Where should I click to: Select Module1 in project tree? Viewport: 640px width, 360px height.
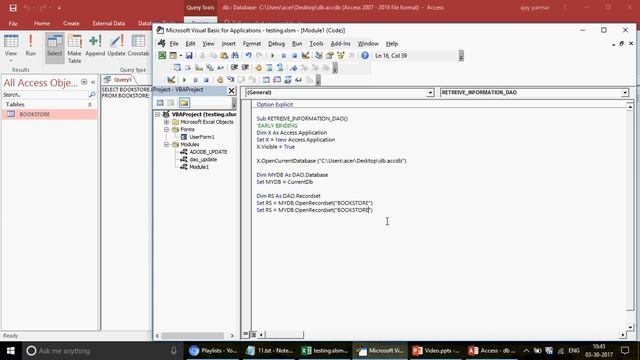(x=199, y=167)
